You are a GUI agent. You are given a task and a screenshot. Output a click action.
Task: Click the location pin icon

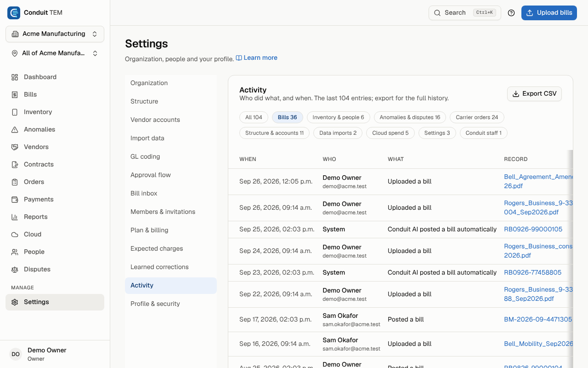pyautogui.click(x=15, y=53)
